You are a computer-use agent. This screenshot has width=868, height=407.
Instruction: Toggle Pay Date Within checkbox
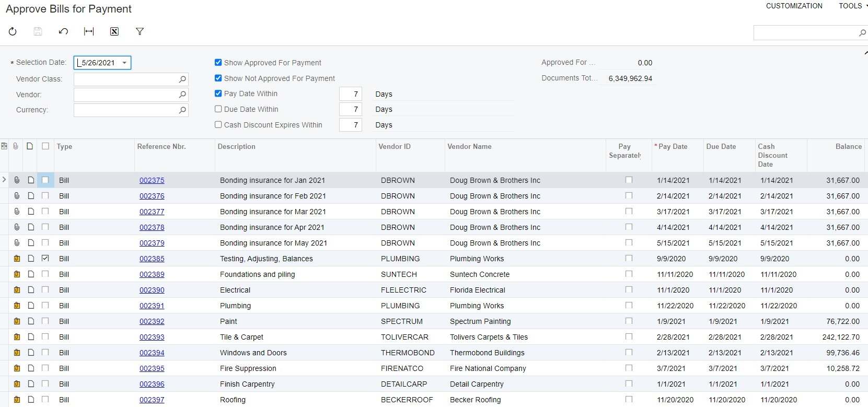click(x=218, y=94)
